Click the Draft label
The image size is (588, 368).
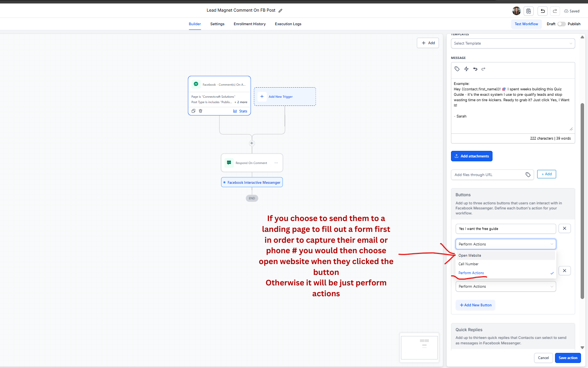[551, 24]
